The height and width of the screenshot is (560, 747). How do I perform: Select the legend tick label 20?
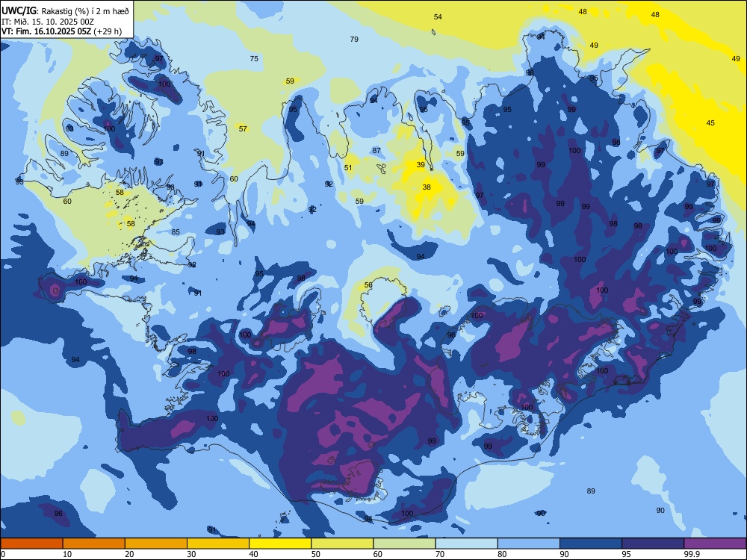coord(129,554)
